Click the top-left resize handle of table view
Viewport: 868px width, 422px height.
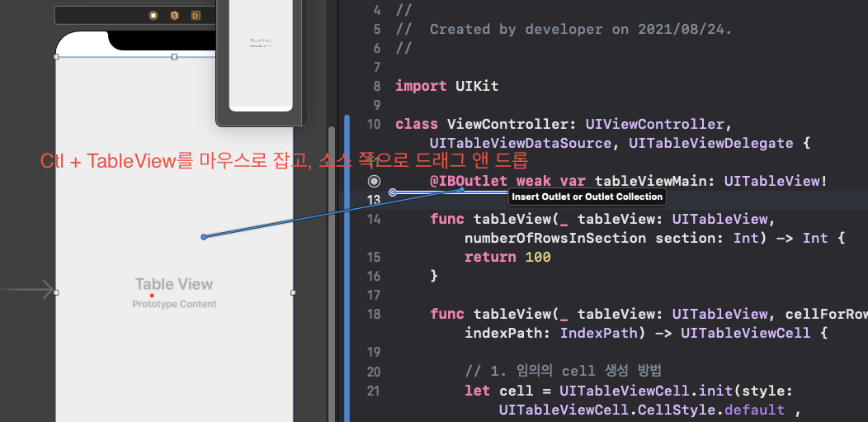56,56
